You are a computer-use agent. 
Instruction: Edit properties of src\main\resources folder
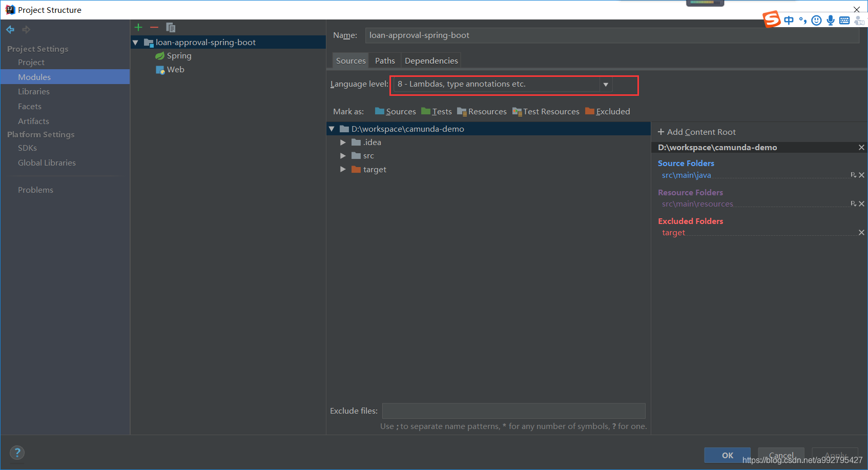coord(853,204)
